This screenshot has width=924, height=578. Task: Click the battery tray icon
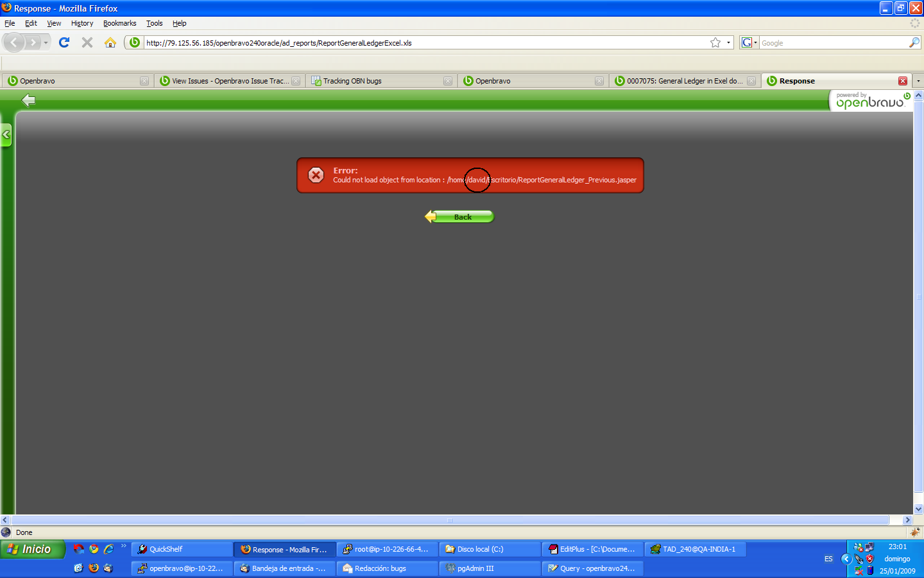(870, 570)
